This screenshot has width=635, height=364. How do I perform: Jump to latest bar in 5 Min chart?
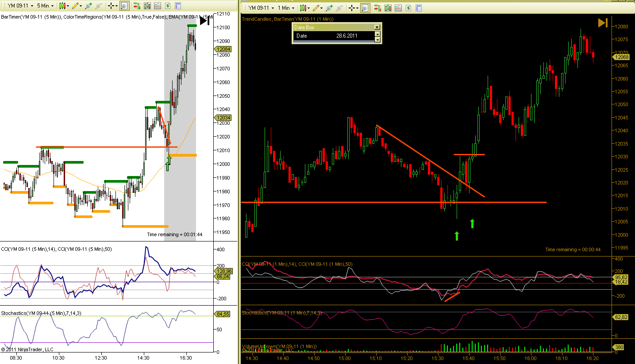click(x=204, y=20)
